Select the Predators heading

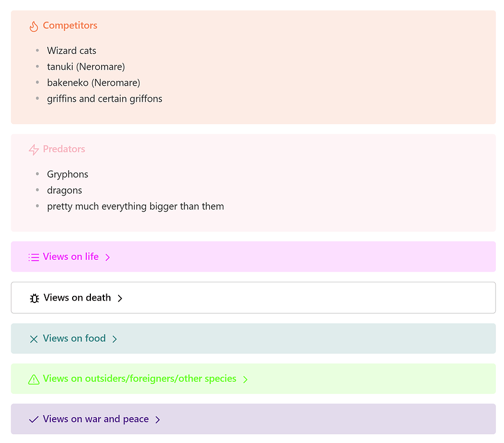coord(64,149)
